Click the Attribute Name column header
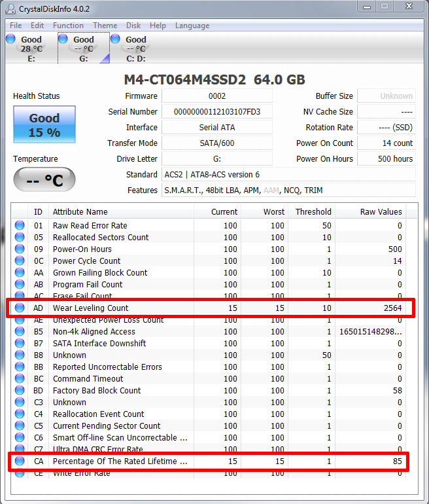Image resolution: width=429 pixels, height=504 pixels. pyautogui.click(x=121, y=212)
